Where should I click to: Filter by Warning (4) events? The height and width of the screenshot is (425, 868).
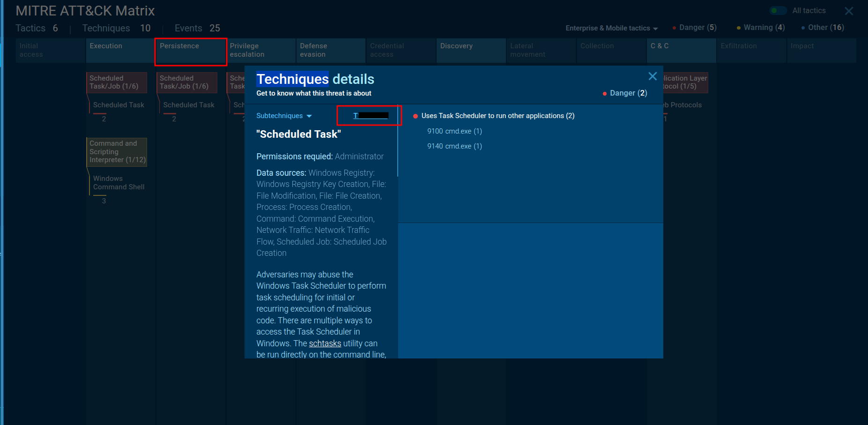761,28
